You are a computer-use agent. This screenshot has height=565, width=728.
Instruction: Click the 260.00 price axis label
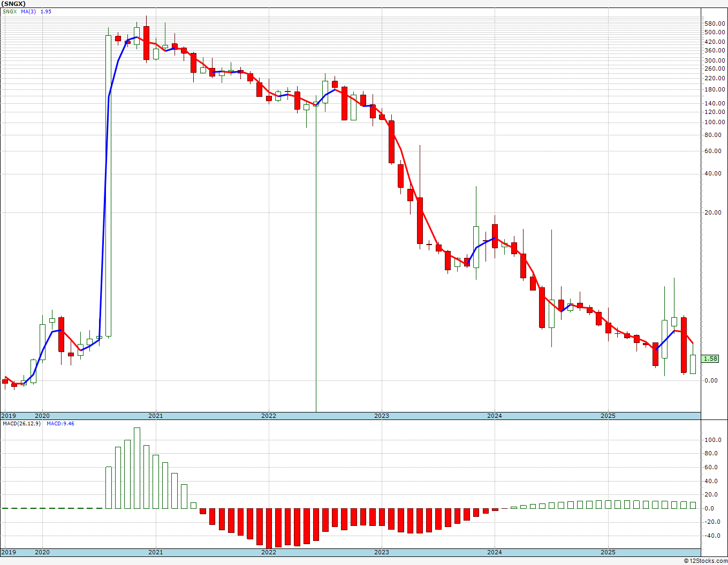(x=715, y=68)
